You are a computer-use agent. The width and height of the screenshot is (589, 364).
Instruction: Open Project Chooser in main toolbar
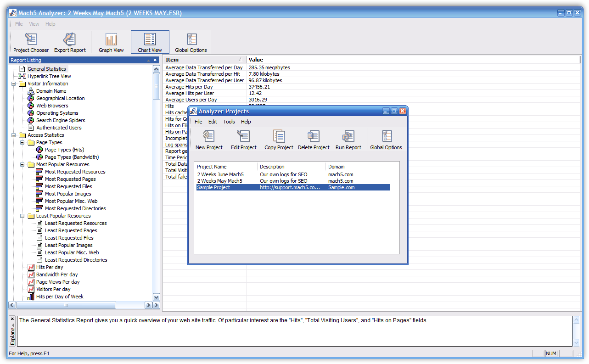point(31,42)
